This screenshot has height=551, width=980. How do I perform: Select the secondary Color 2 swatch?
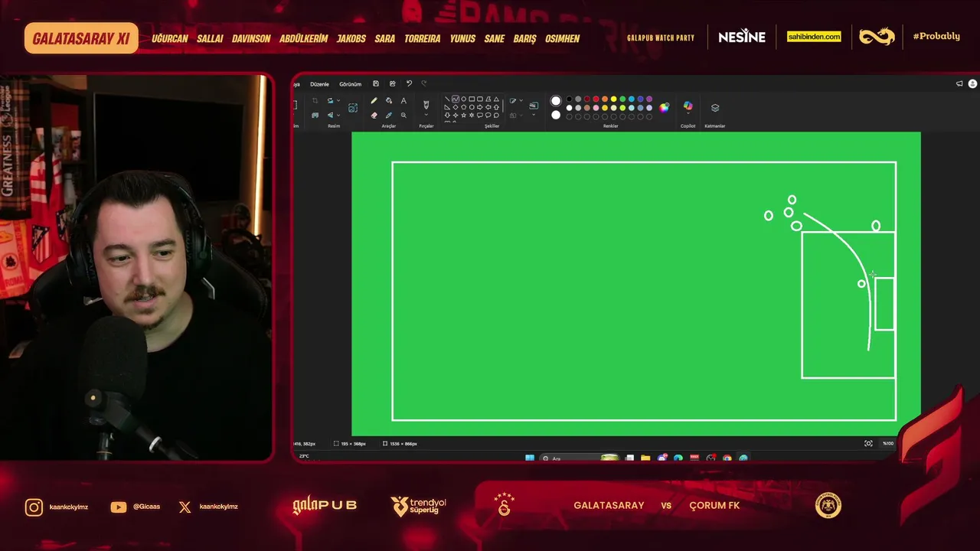pyautogui.click(x=556, y=115)
